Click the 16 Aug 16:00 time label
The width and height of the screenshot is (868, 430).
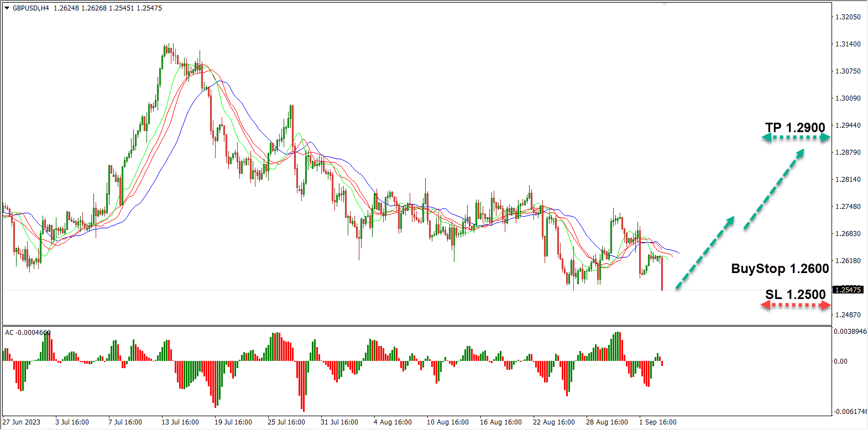point(501,422)
